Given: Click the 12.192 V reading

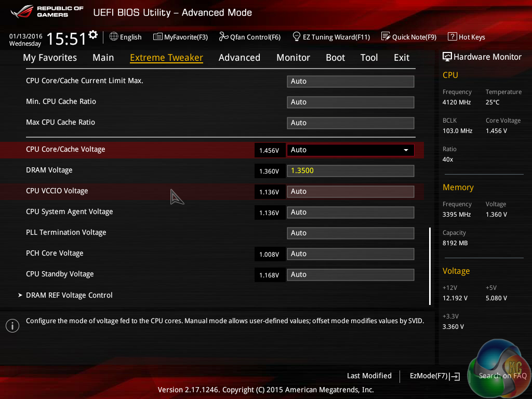Looking at the screenshot, I should coord(455,298).
